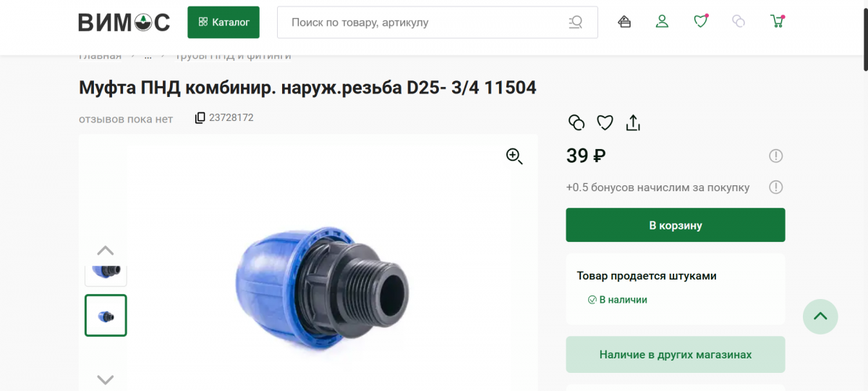The width and height of the screenshot is (868, 391).
Task: Show previous thumbnails with up chevron
Action: click(106, 251)
